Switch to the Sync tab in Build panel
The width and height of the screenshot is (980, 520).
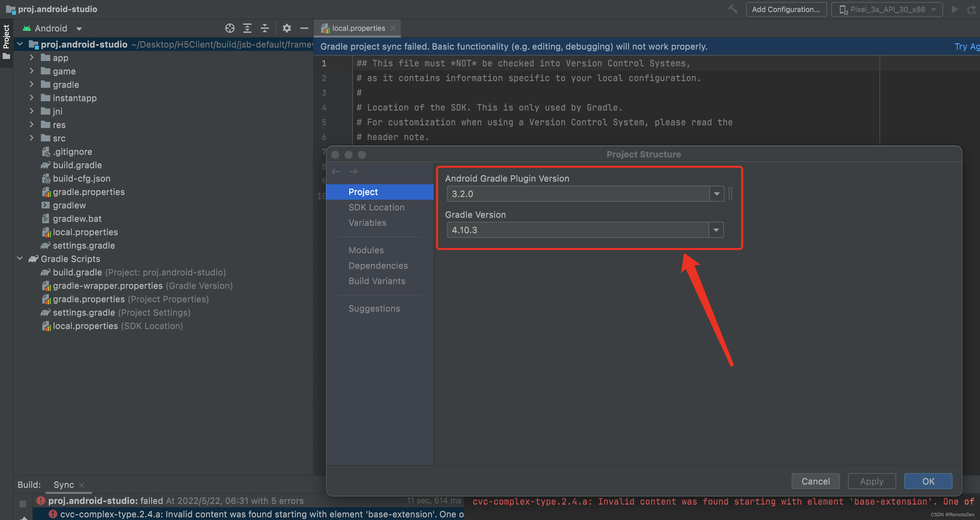(x=64, y=484)
